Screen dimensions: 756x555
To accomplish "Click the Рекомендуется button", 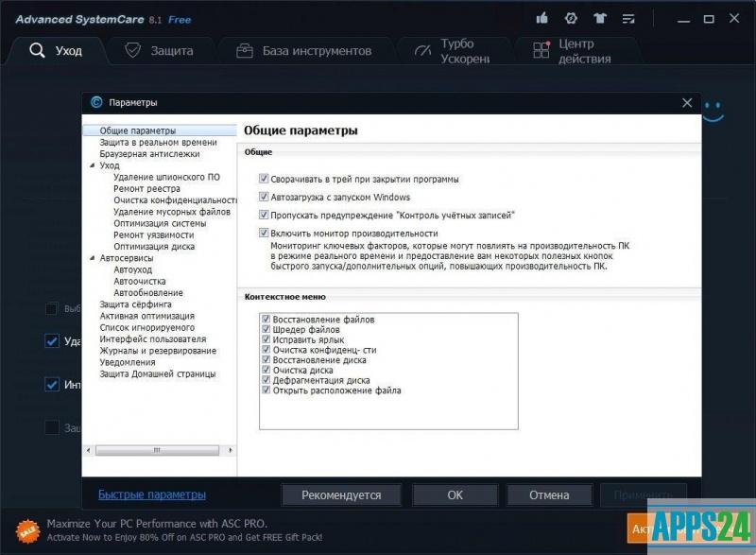I will (341, 494).
